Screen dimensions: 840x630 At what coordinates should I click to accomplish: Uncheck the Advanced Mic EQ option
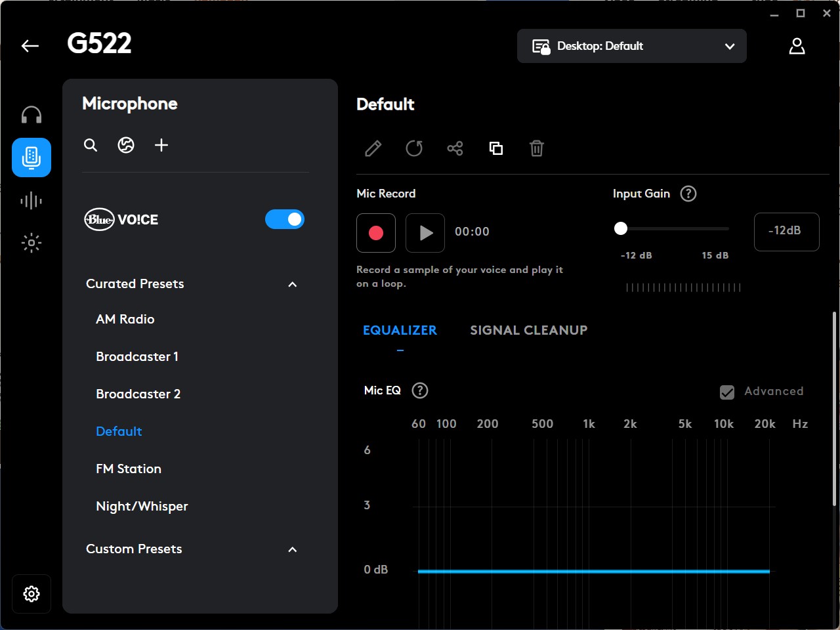(x=727, y=392)
